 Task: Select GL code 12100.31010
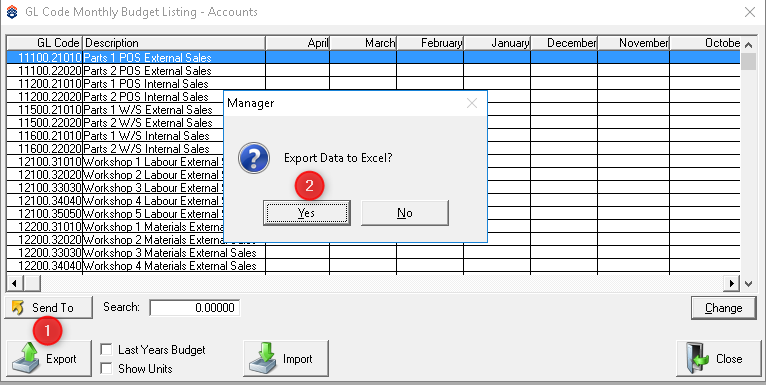click(49, 162)
